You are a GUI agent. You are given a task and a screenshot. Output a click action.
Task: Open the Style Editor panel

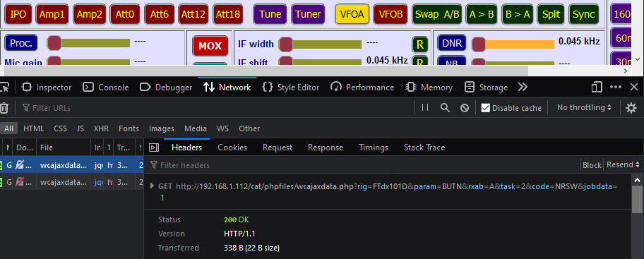click(x=291, y=88)
